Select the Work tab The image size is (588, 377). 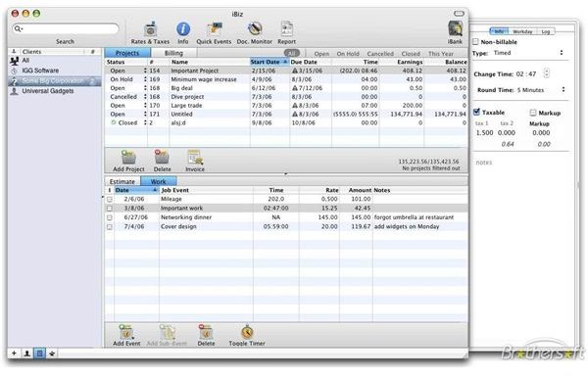pos(158,181)
